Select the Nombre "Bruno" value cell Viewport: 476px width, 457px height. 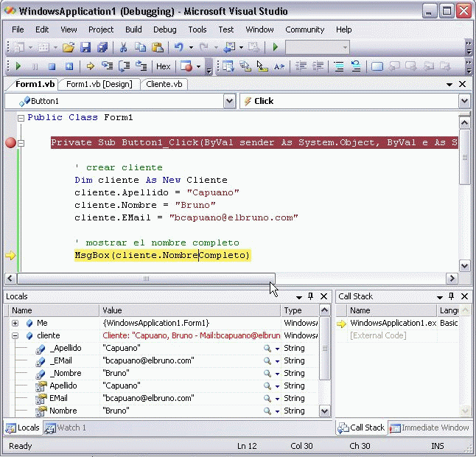pyautogui.click(x=190, y=411)
